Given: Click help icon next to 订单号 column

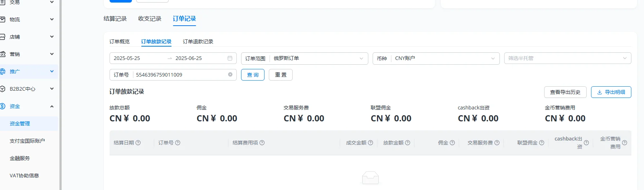Looking at the screenshot, I should pos(178,143).
